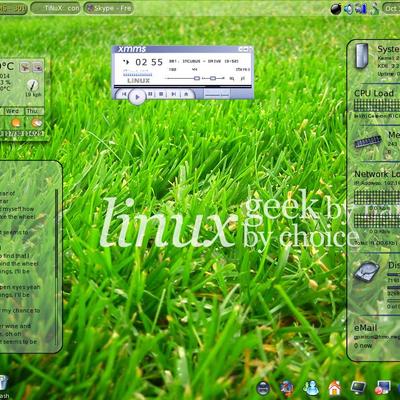
Task: Click the first small weather widget button
Action: [24, 67]
